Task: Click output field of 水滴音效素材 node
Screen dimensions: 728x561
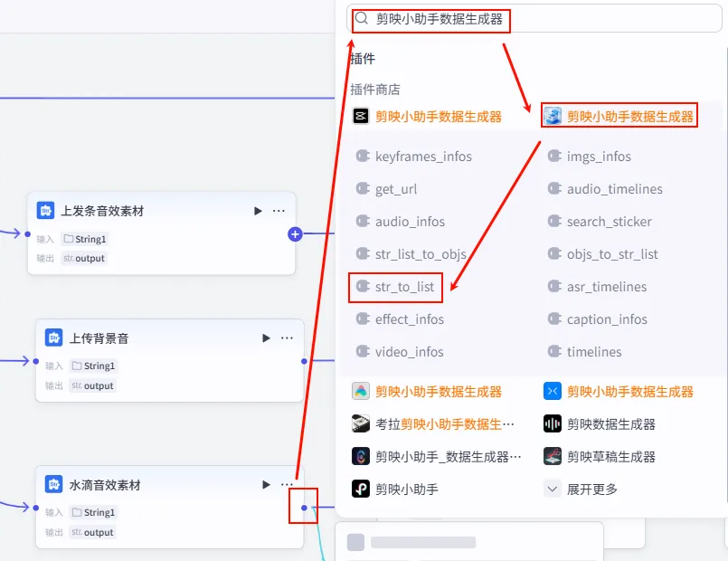Action: click(92, 532)
